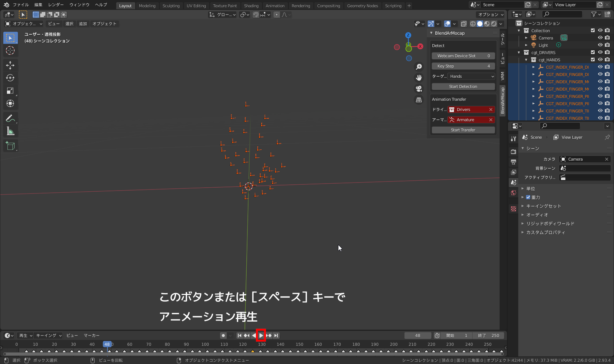Screen dimensions: 614x364
Task: Select the Add Cube tool
Action: coord(10,146)
